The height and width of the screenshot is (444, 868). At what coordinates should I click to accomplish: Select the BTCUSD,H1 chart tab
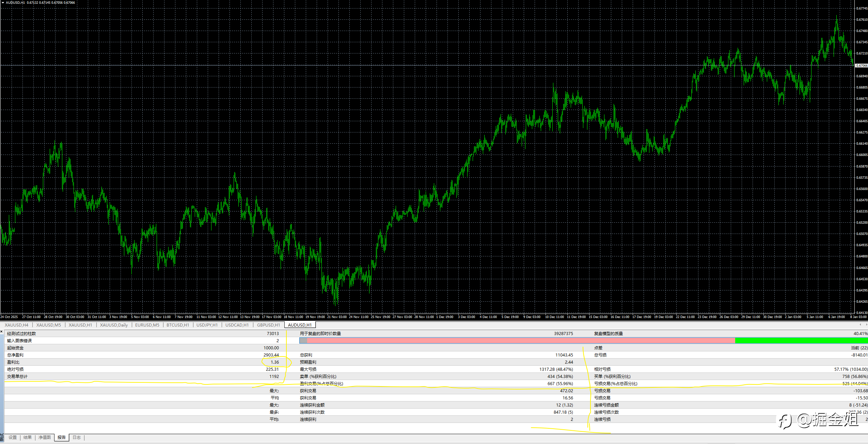point(178,325)
